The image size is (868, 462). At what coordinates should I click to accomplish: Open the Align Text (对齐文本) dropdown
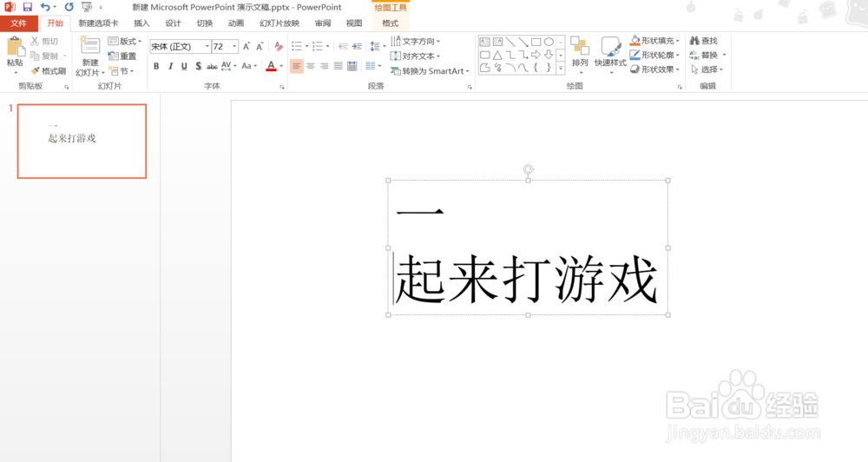415,56
